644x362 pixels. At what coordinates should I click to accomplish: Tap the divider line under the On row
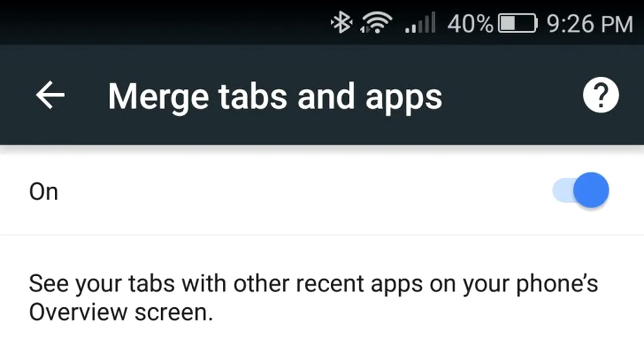click(x=322, y=235)
